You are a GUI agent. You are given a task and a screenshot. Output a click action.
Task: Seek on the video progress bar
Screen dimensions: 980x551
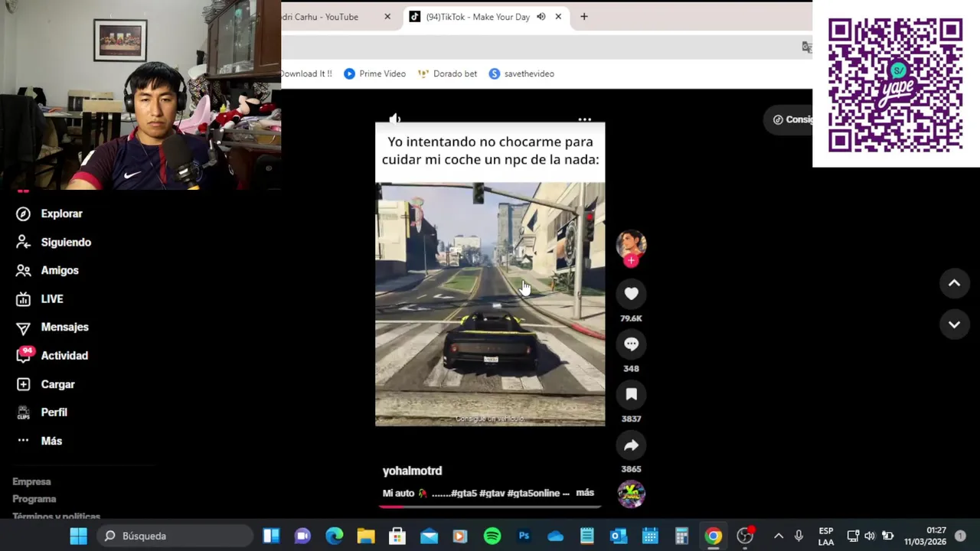(490, 506)
